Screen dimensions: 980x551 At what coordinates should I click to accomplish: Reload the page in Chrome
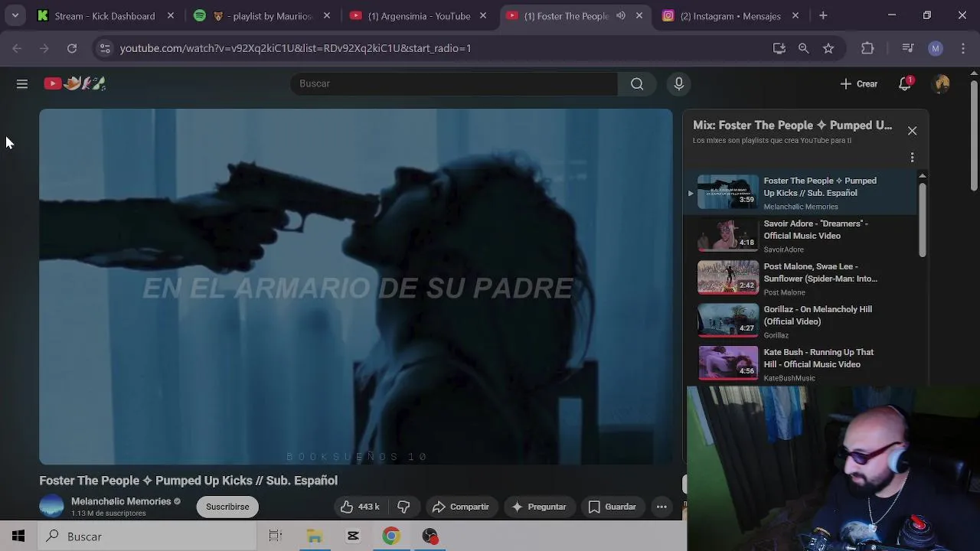tap(72, 48)
